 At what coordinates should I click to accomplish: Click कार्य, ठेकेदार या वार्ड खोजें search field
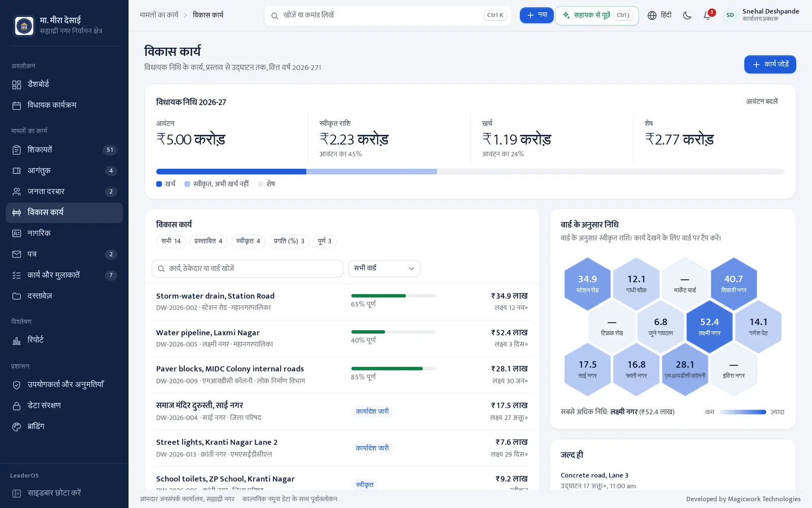248,268
